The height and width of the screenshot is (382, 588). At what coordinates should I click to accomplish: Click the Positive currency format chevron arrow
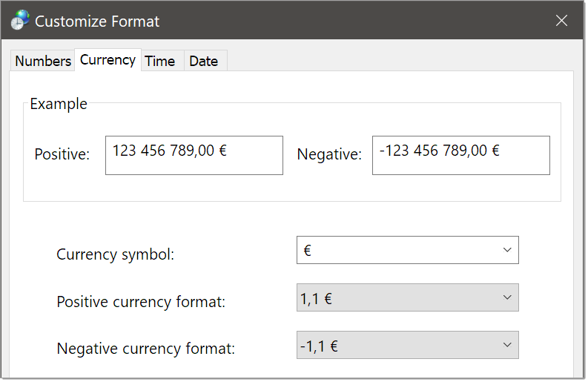(507, 297)
